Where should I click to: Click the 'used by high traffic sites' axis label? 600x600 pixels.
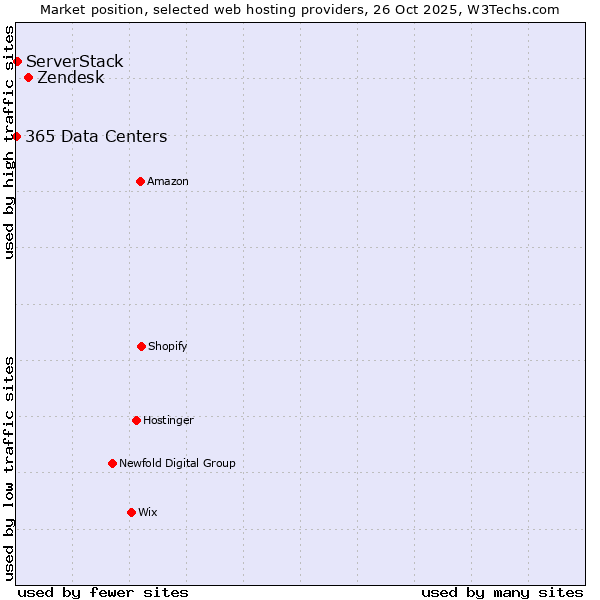click(9, 142)
